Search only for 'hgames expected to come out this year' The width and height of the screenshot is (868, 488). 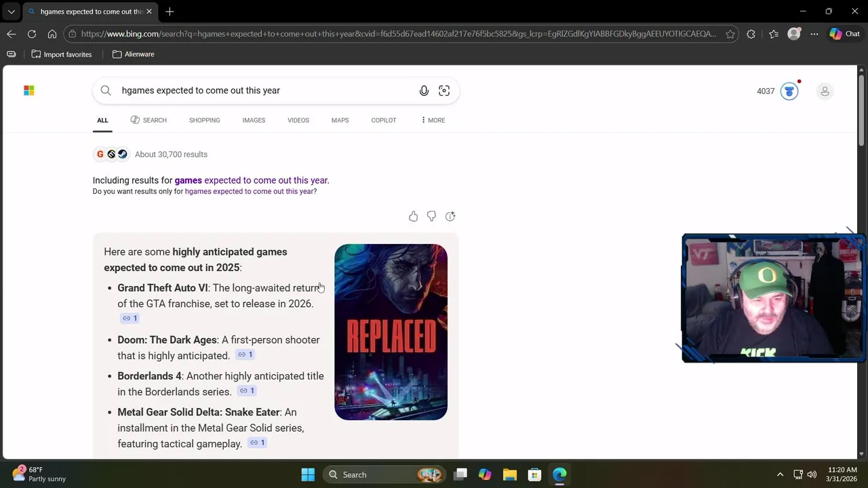pos(250,191)
